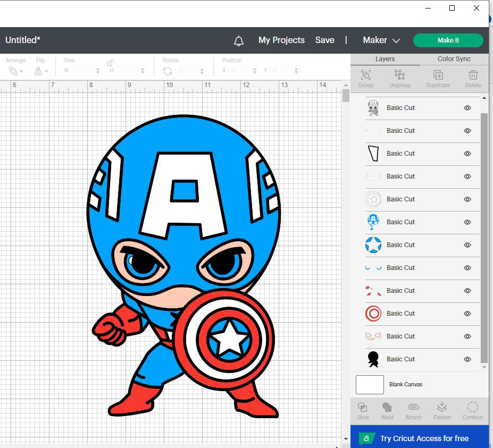
Task: Open My Projects
Action: pyautogui.click(x=281, y=40)
